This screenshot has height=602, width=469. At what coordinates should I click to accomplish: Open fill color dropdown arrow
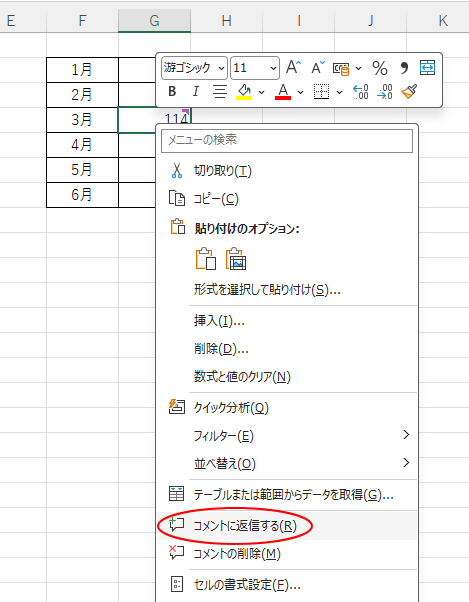[x=262, y=92]
